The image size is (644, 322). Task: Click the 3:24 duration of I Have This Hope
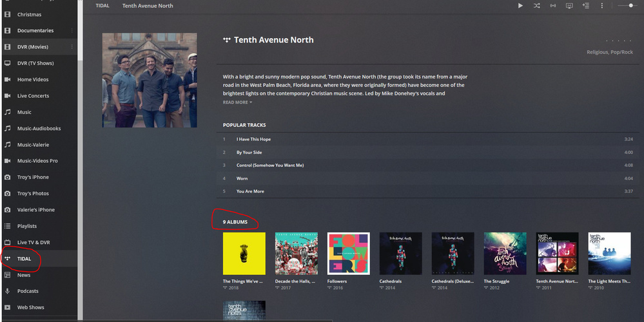(x=629, y=139)
